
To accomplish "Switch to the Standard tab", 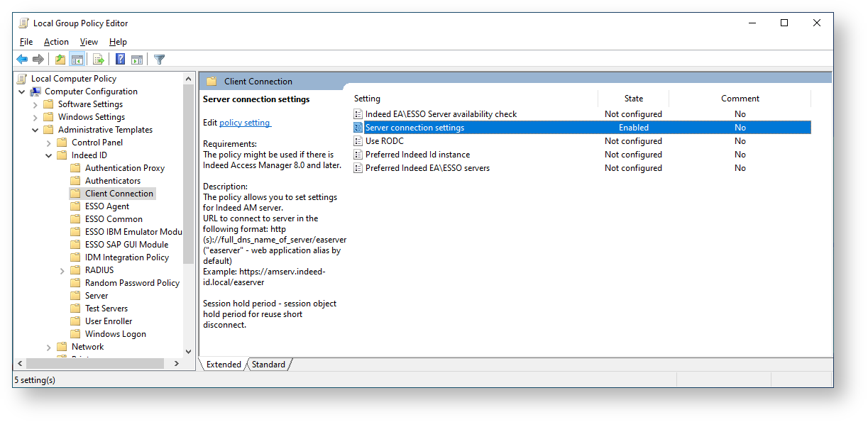I will pyautogui.click(x=268, y=365).
